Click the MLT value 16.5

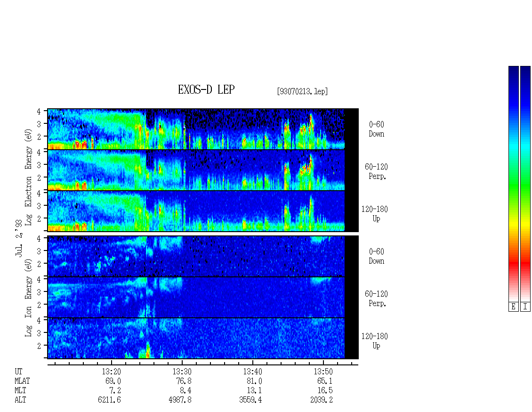(325, 391)
